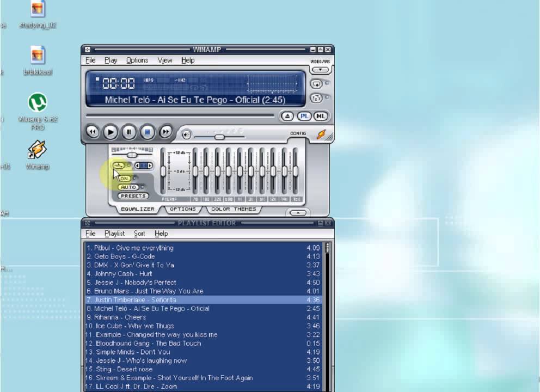
Task: Select Johnny Cash - Hurt in playlist
Action: pos(203,273)
